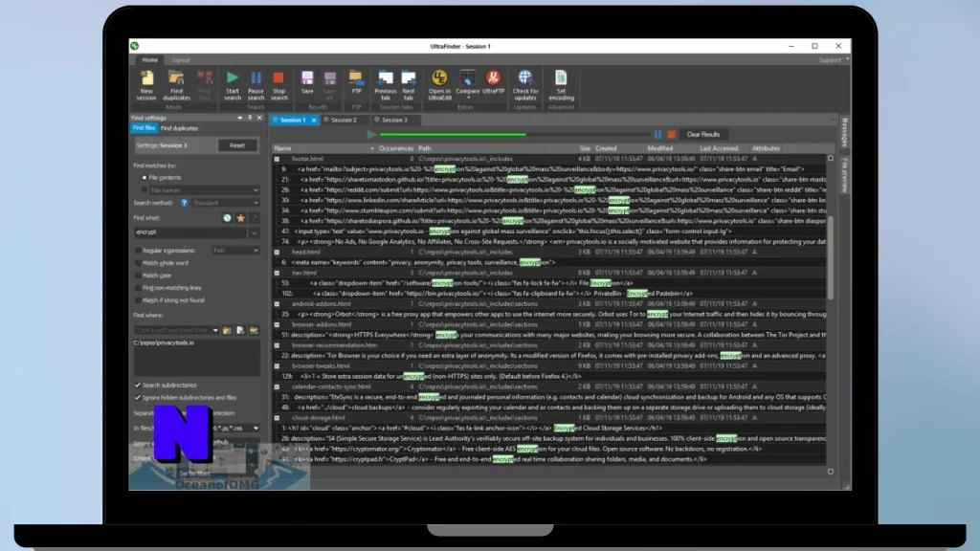Open the find history clock icon
Screen dimensions: 980x551
tap(227, 218)
